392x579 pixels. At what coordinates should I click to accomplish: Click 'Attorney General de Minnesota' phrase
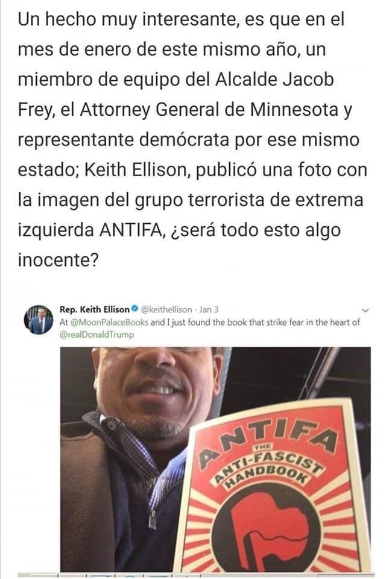coord(209,110)
